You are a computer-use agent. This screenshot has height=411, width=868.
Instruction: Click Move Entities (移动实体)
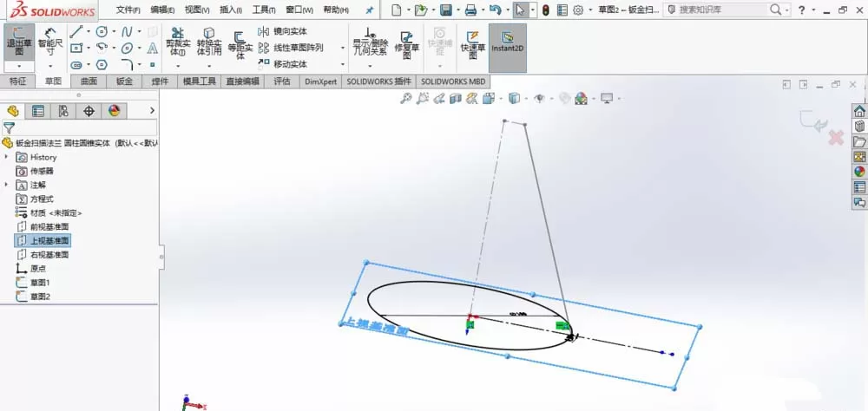pyautogui.click(x=282, y=64)
